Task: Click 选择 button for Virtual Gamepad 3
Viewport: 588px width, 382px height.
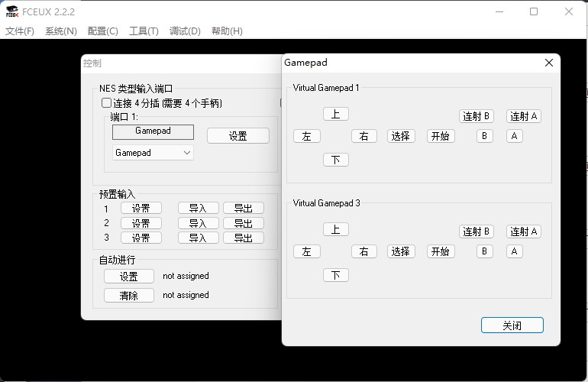Action: click(x=401, y=251)
